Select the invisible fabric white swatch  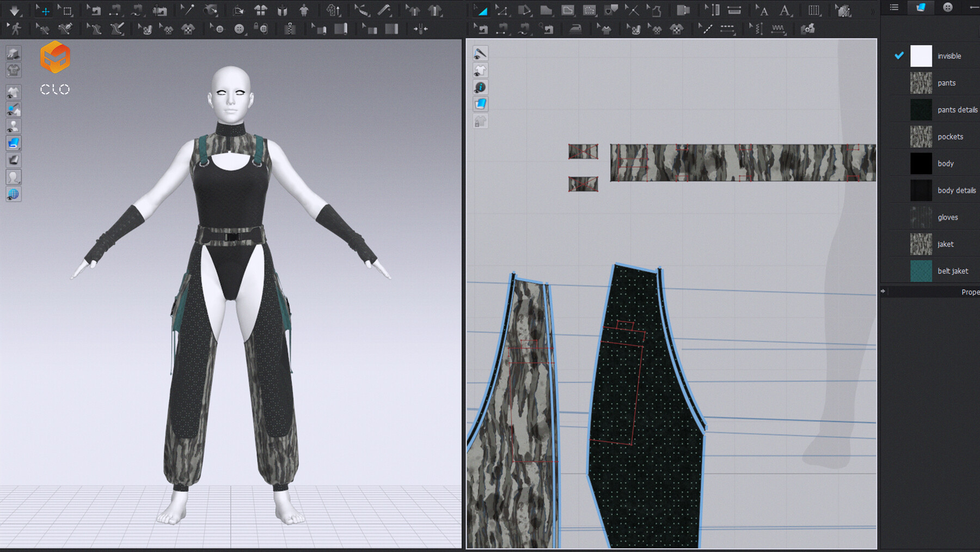pyautogui.click(x=921, y=56)
